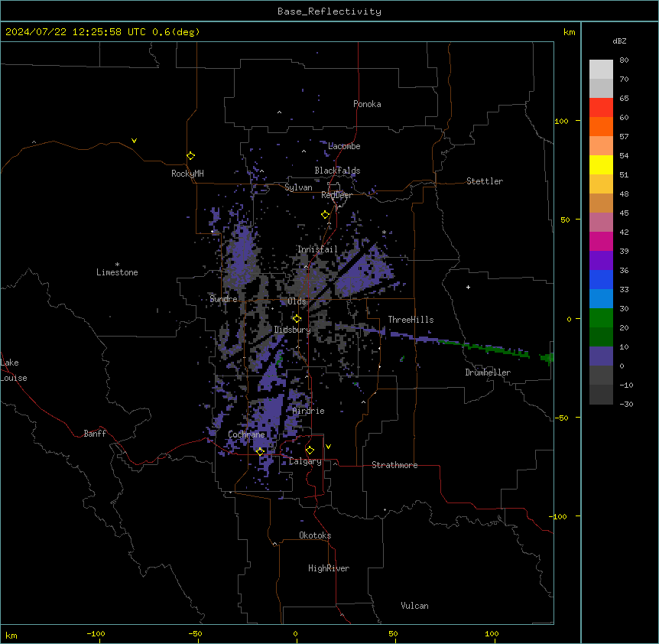Click the Base_Reflectivity title
659x644 pixels.
[329, 11]
